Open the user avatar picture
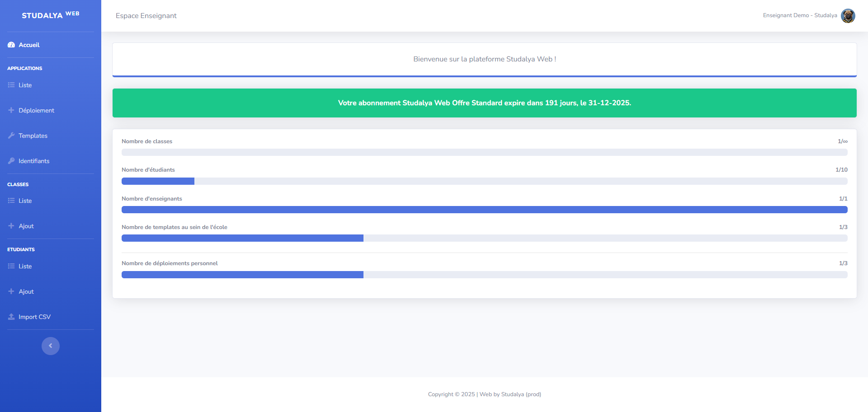The width and height of the screenshot is (868, 412). 848,15
